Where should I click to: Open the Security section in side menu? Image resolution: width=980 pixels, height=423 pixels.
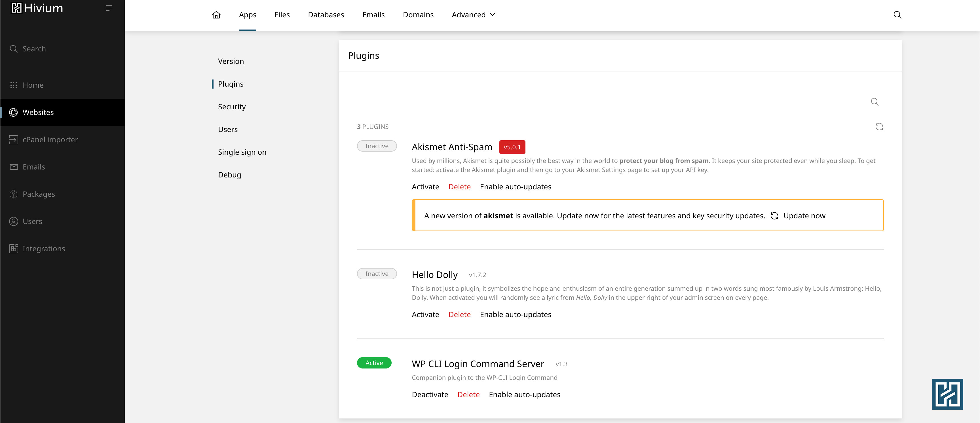click(x=232, y=107)
